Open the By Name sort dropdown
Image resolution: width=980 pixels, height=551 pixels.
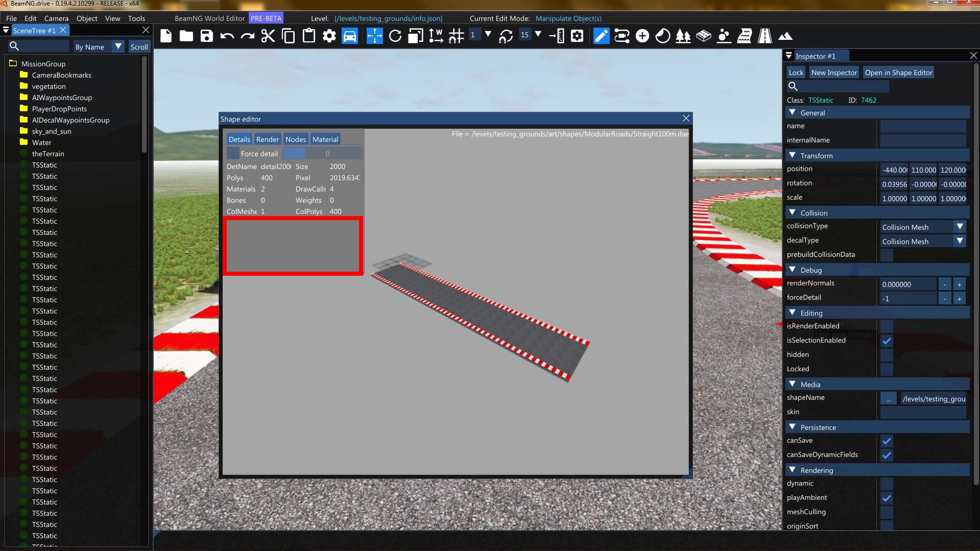click(x=99, y=46)
